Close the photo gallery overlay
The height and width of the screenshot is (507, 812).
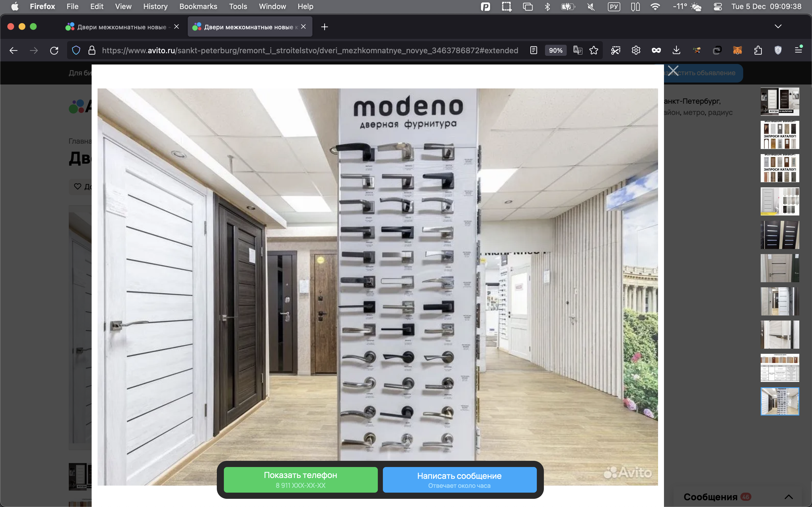pyautogui.click(x=673, y=71)
